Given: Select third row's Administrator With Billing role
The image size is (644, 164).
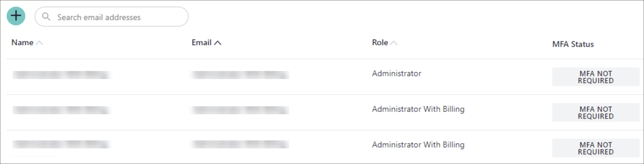Looking at the screenshot, I should 418,145.
